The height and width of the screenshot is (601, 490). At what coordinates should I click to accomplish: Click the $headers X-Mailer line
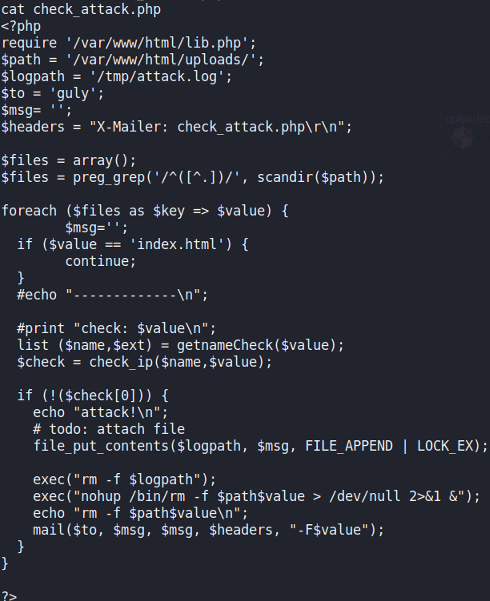click(176, 127)
